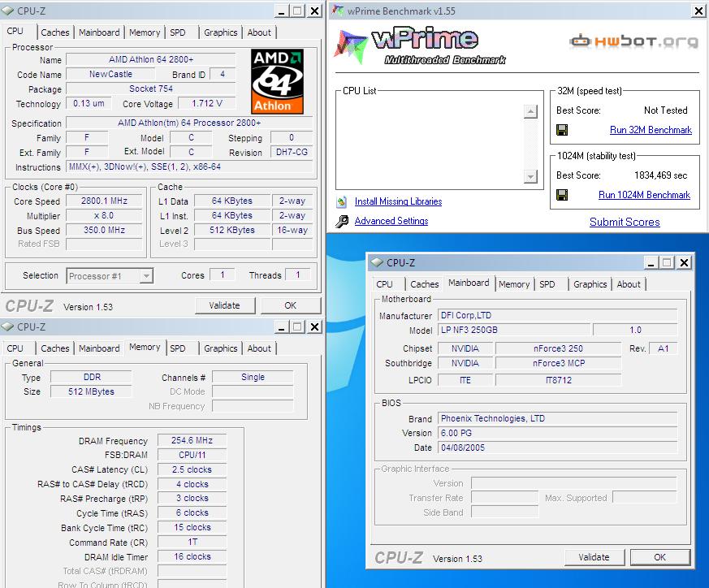Click Advanced Settings link

coord(391,221)
